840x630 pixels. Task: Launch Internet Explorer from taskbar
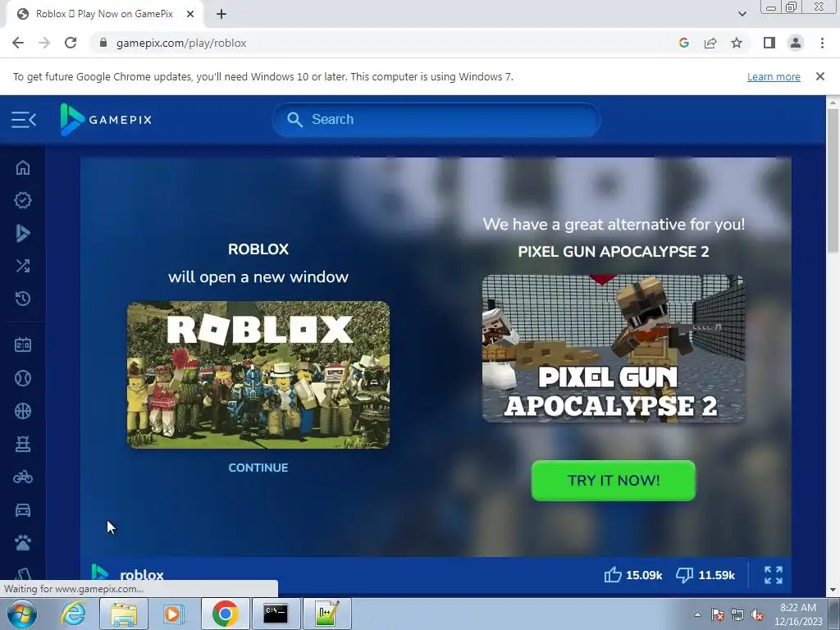73,614
